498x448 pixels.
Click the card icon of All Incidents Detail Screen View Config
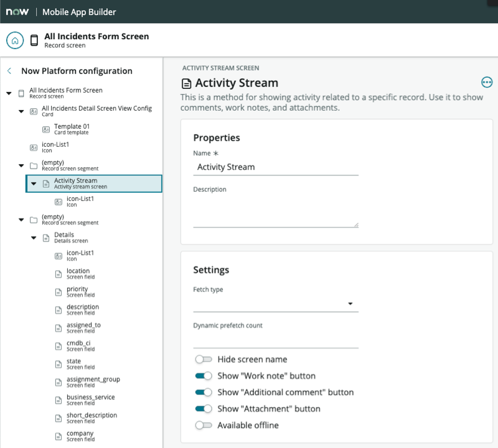(34, 111)
